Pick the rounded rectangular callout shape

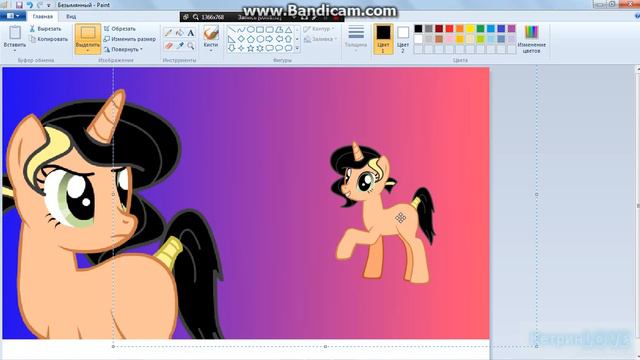pyautogui.click(x=269, y=48)
